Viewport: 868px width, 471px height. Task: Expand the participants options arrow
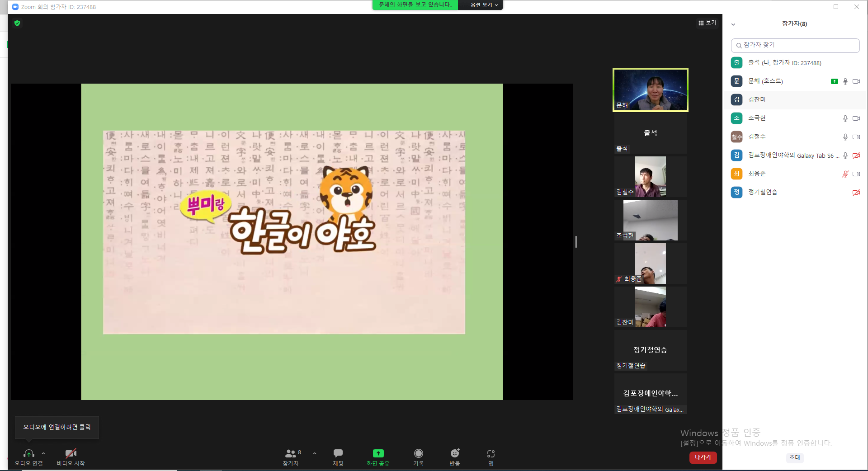pyautogui.click(x=315, y=453)
